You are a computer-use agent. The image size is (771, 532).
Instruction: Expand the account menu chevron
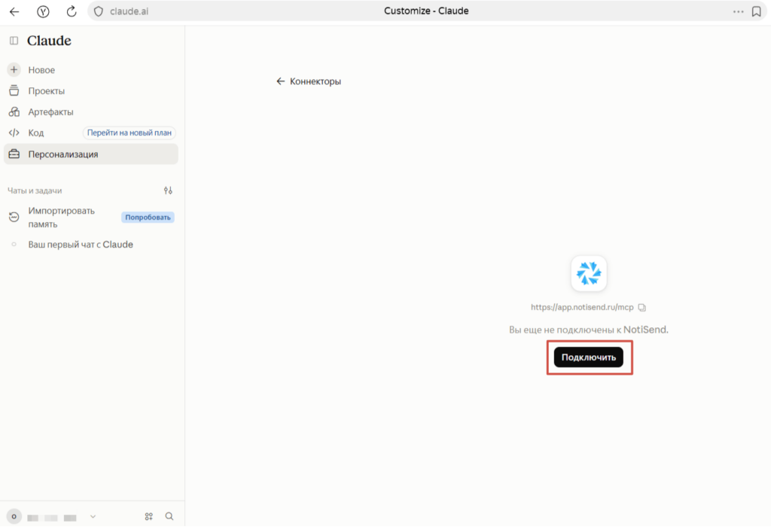click(93, 517)
